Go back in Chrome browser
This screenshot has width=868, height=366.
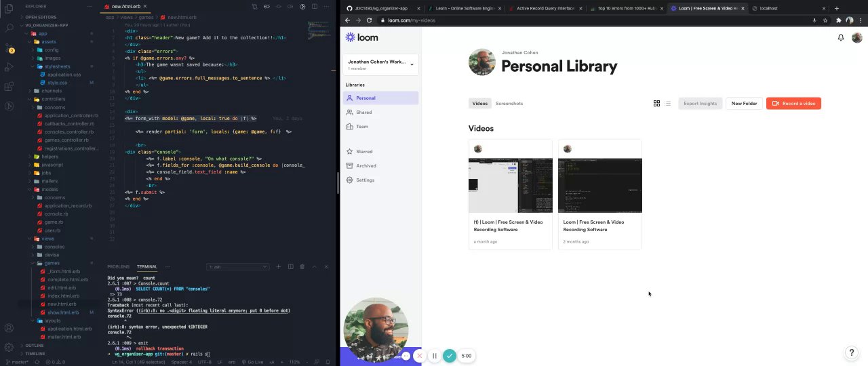(x=347, y=20)
